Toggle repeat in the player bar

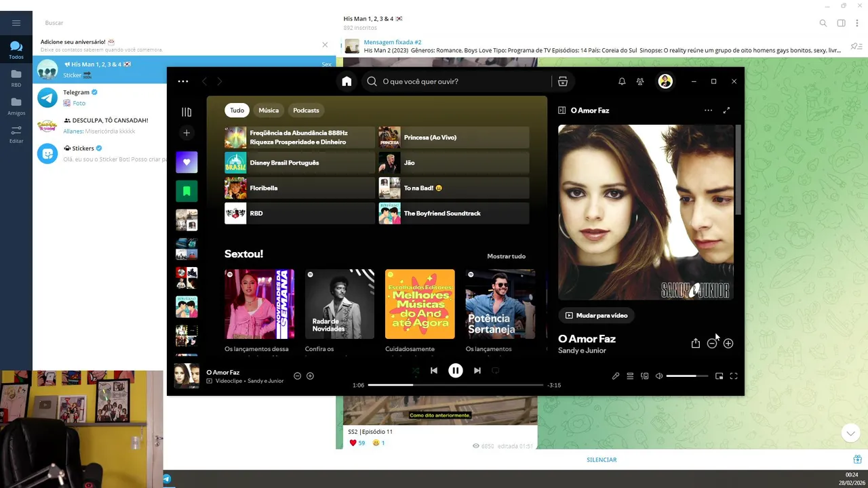(496, 371)
